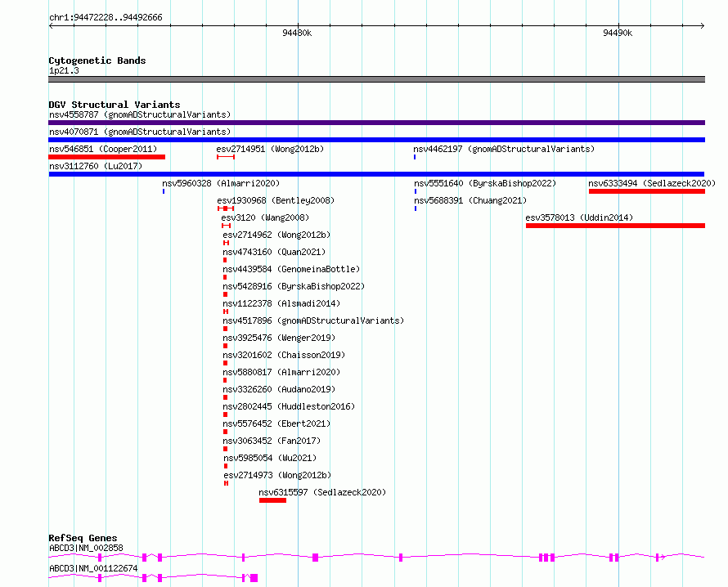Click the red bar under esv3578013
Image resolution: width=728 pixels, height=587 pixels.
coord(616,226)
